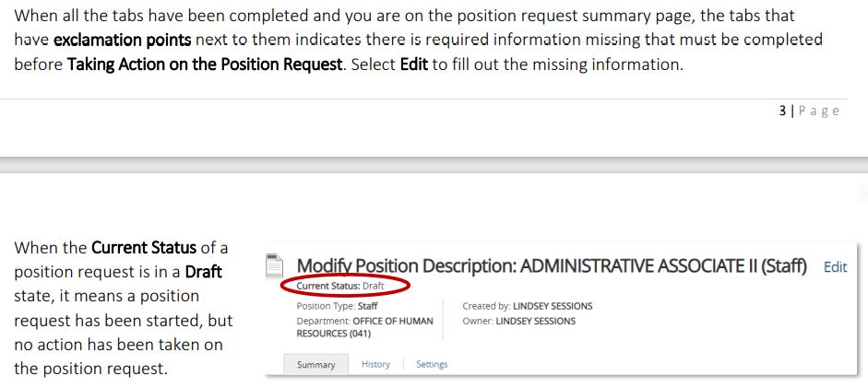Click the Edit link next to the title
868x388 pixels.
835,267
